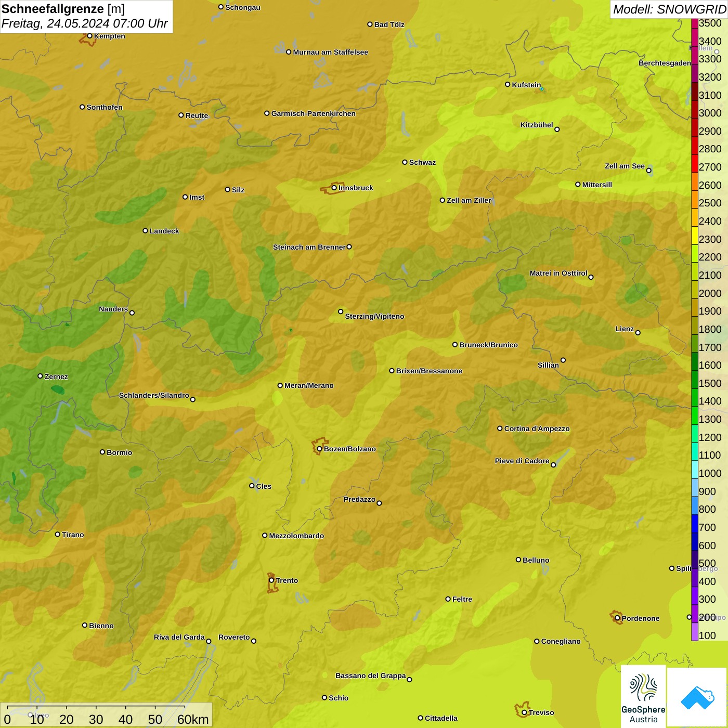Click the Lienz location dot
Viewport: 728px width, 728px height.
point(638,333)
